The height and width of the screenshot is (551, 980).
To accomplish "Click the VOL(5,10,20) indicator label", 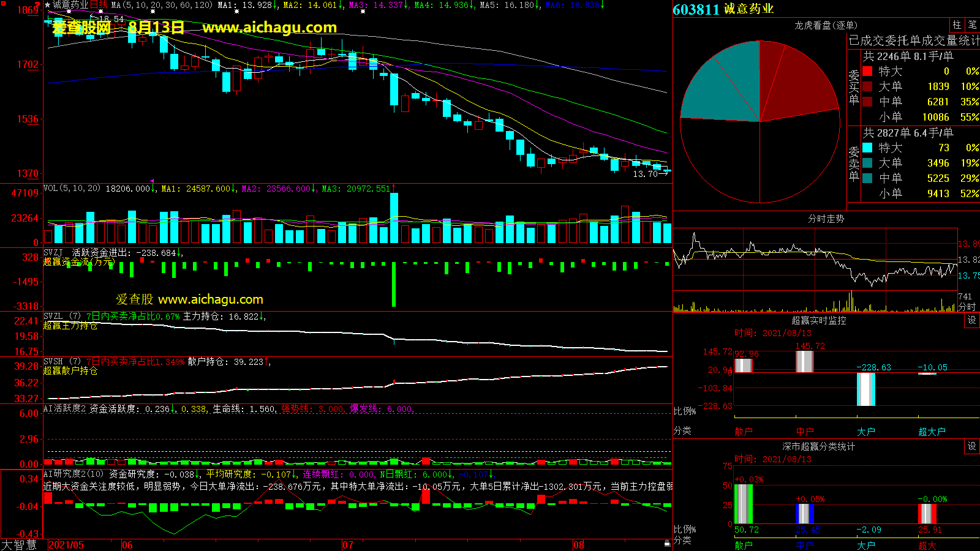I will pyautogui.click(x=72, y=189).
